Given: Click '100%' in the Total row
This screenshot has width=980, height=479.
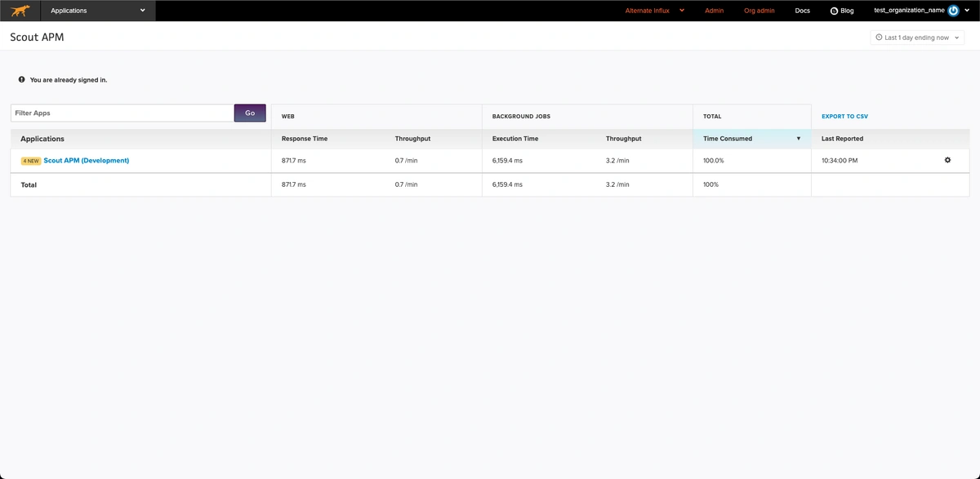Looking at the screenshot, I should click(x=710, y=185).
